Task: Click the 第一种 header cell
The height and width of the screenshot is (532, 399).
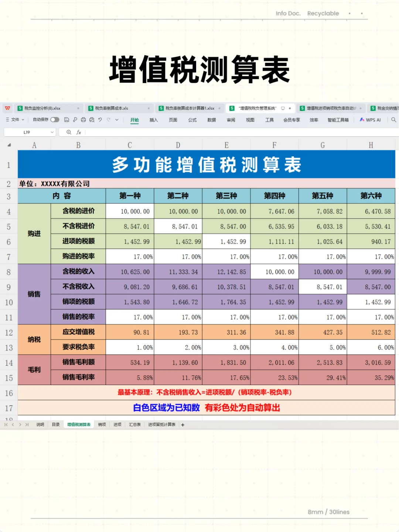Action: (130, 196)
